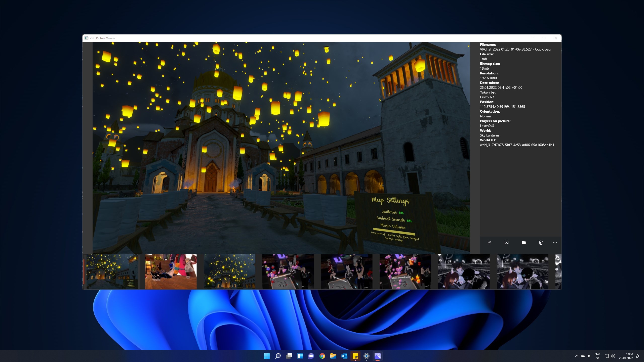
Task: Show hidden system tray icons
Action: point(577,356)
